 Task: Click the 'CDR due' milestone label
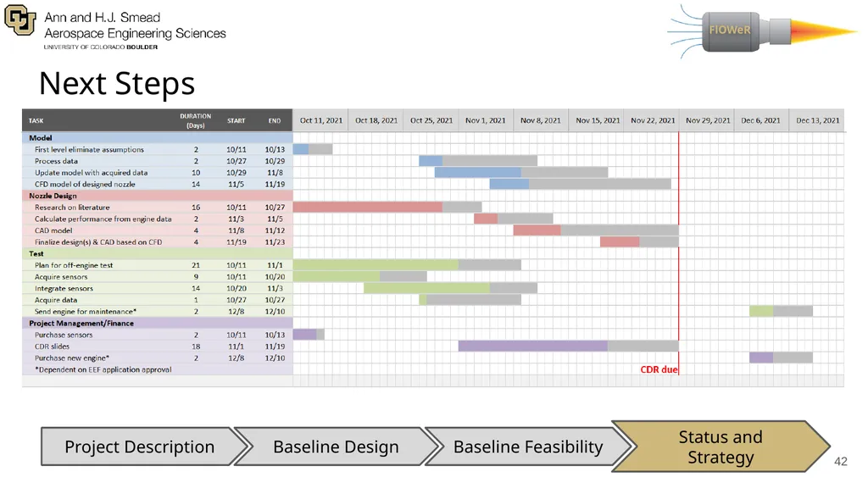[659, 369]
